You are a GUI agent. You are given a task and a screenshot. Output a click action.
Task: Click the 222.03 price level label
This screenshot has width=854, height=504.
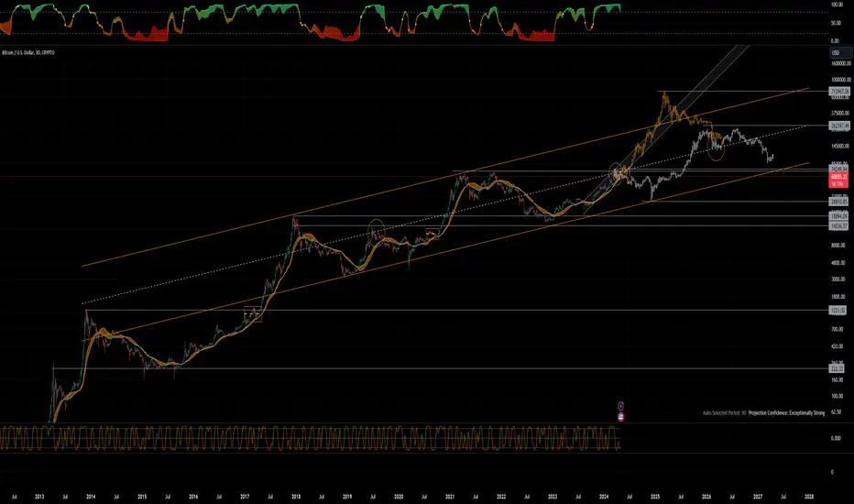pyautogui.click(x=837, y=369)
